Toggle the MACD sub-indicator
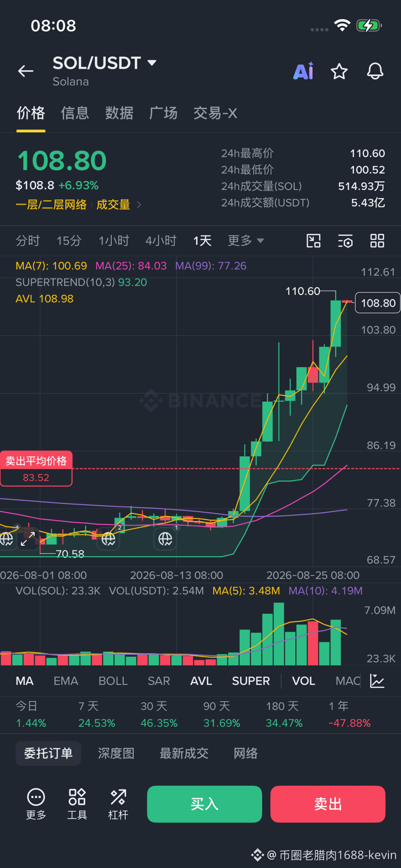Viewport: 401px width, 868px height. pyautogui.click(x=348, y=681)
